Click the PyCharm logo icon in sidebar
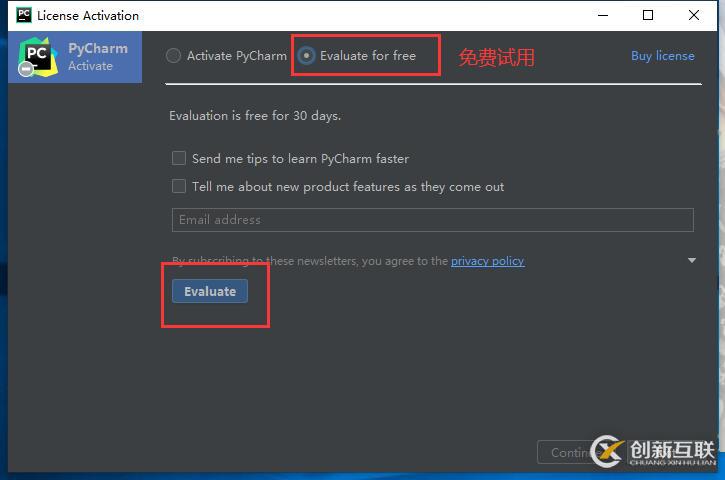725x480 pixels. tap(37, 57)
